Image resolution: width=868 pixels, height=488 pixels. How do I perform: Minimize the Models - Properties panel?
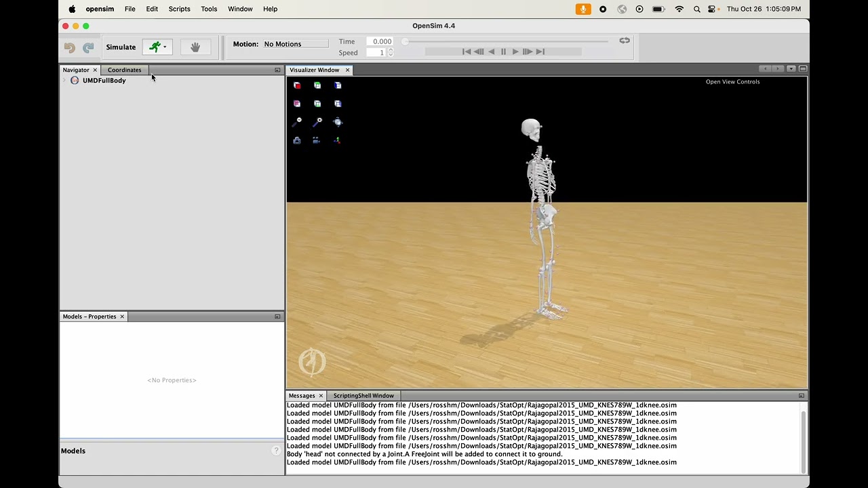[277, 317]
